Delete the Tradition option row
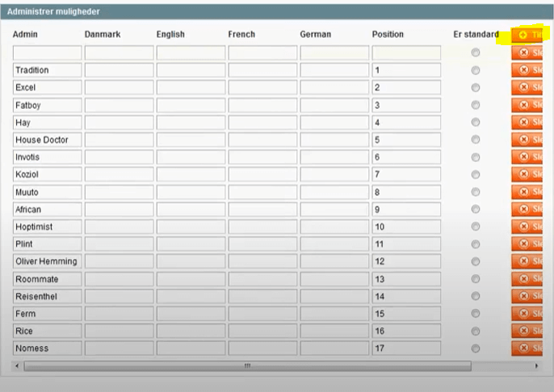The width and height of the screenshot is (554, 392). click(527, 70)
